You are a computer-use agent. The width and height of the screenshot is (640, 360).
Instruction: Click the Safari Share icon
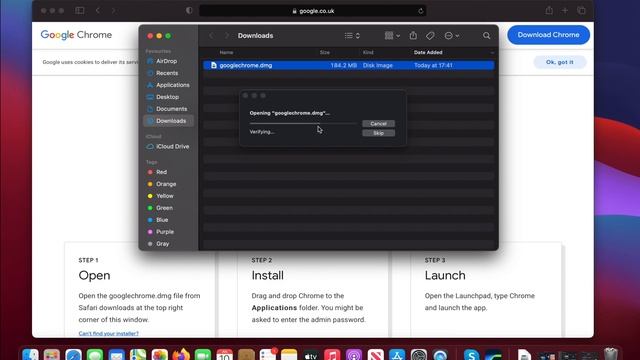(x=549, y=11)
